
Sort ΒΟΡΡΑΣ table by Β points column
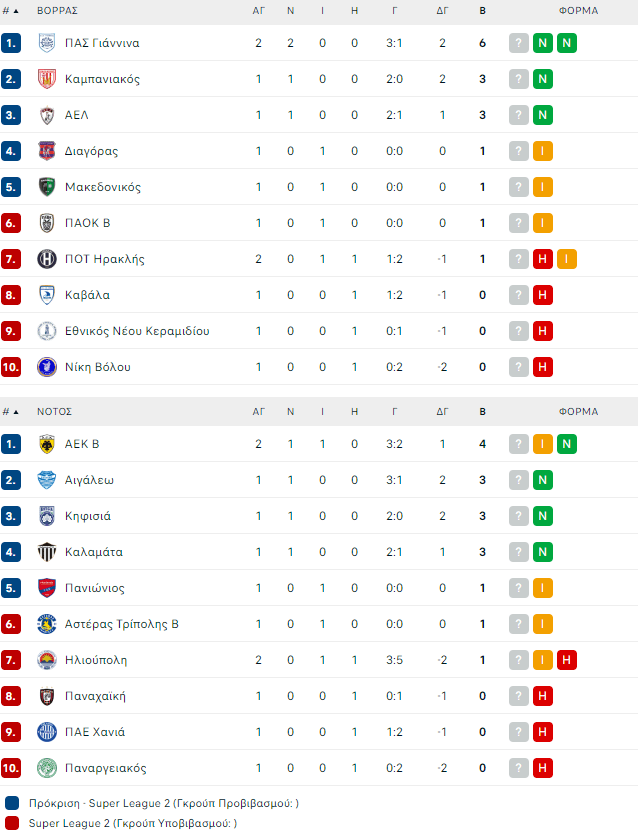(483, 11)
